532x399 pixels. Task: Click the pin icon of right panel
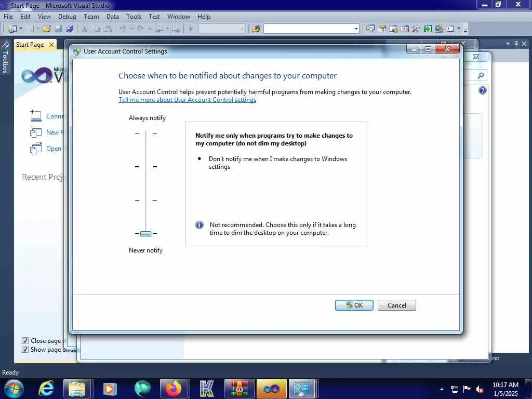pyautogui.click(x=516, y=44)
